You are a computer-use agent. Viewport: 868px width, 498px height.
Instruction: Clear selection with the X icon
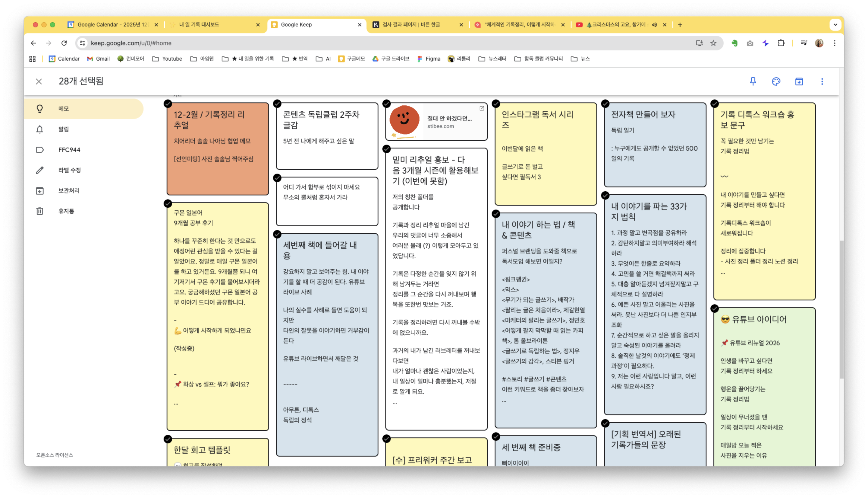coord(39,82)
